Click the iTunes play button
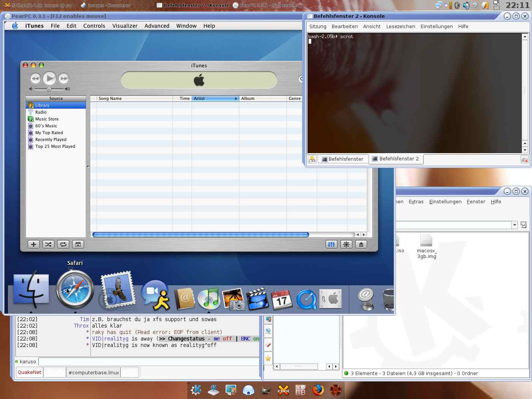The width and height of the screenshot is (532, 399). point(49,78)
